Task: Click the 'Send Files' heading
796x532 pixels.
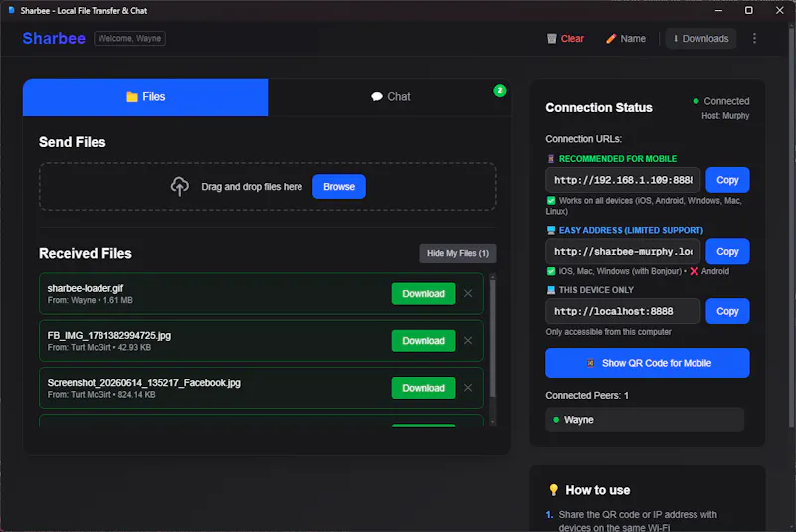Action: (x=72, y=142)
